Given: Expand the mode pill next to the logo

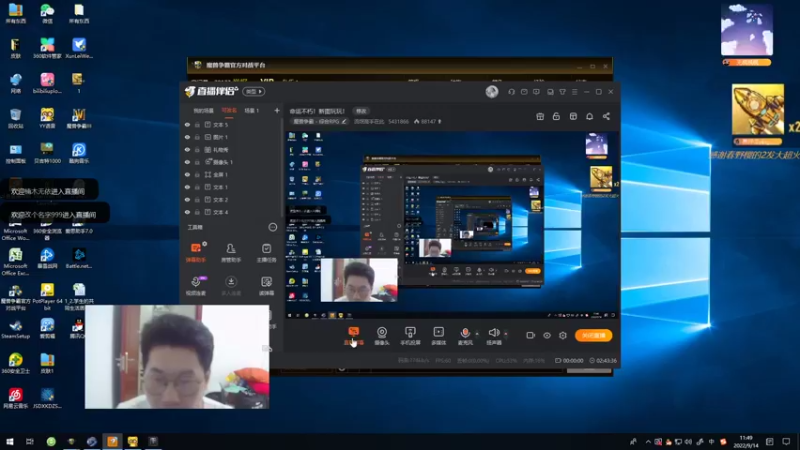Looking at the screenshot, I should 254,91.
